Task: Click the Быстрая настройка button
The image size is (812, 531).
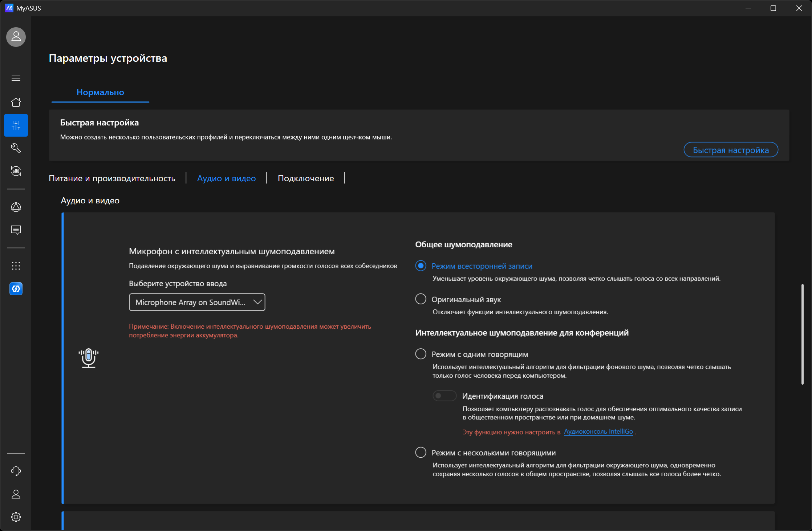Action: [x=731, y=150]
